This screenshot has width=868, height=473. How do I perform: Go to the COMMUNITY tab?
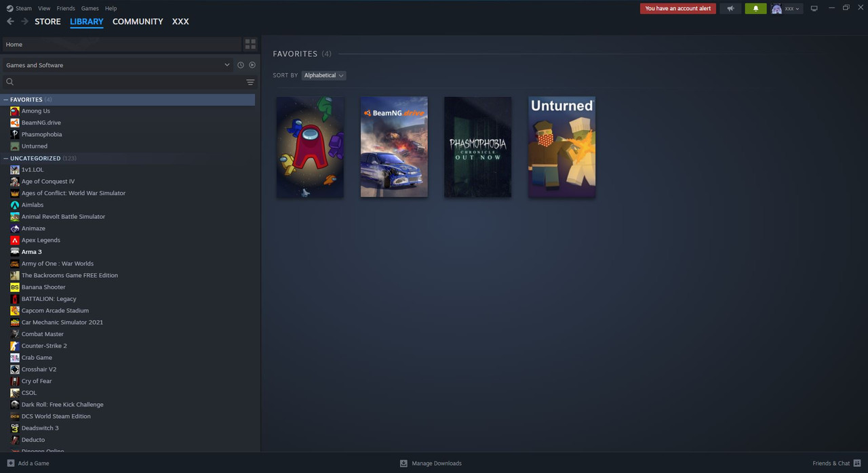click(x=138, y=22)
